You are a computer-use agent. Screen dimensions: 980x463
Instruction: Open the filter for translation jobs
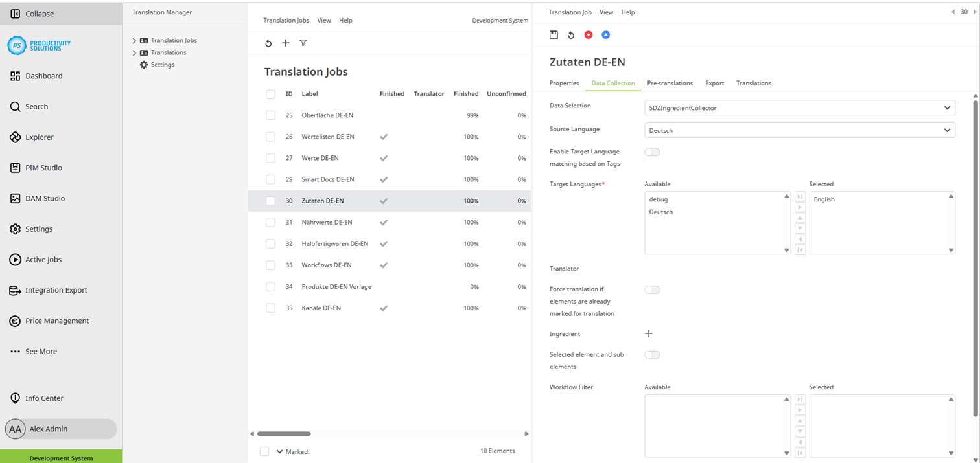coord(303,43)
